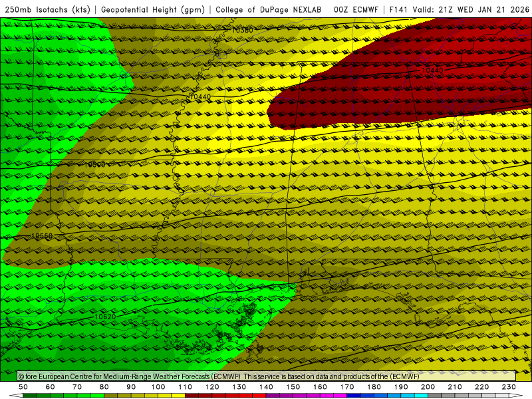Click the legend value 90
Screen dimensions: 532x399
[x=131, y=387]
